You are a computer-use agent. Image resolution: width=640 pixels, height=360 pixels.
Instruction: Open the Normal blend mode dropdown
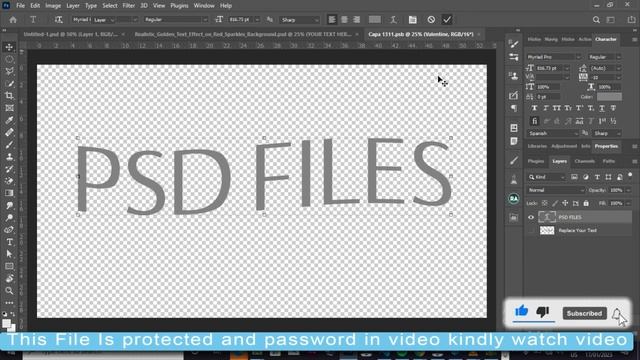pos(556,190)
